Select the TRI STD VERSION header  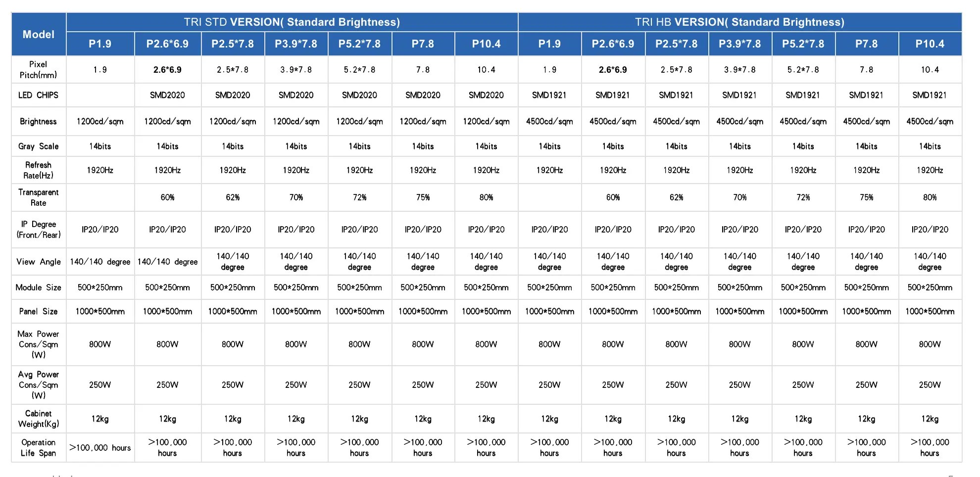[292, 22]
